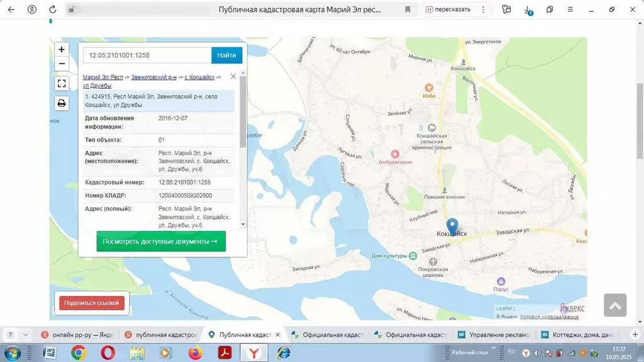Click the 'Дом культуры' marker icon

pyautogui.click(x=413, y=256)
